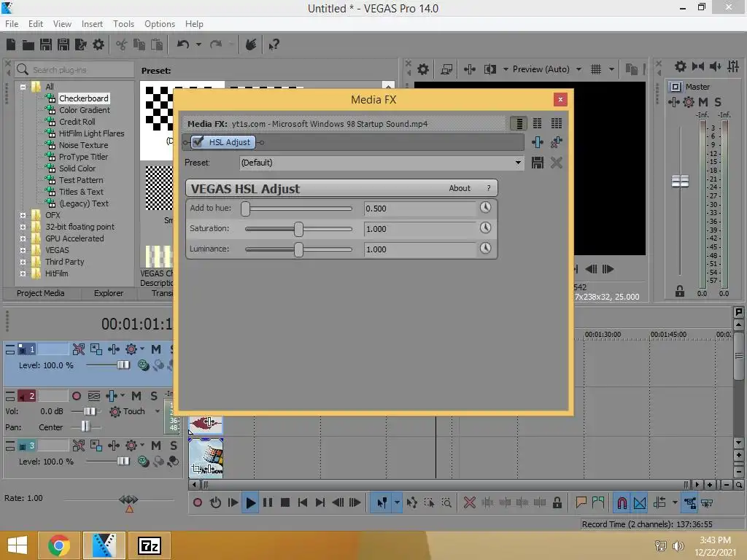Click Play button in transport bar
Viewport: 747px width, 560px height.
[251, 503]
